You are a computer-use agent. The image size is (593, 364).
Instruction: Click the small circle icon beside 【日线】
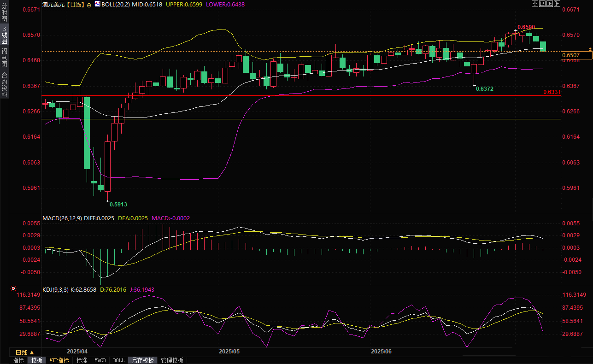click(89, 5)
